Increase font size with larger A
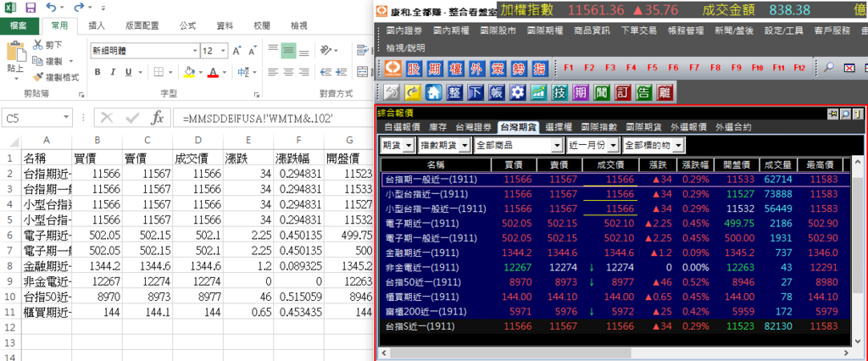Screen dimensions: 868x361 [x=237, y=51]
